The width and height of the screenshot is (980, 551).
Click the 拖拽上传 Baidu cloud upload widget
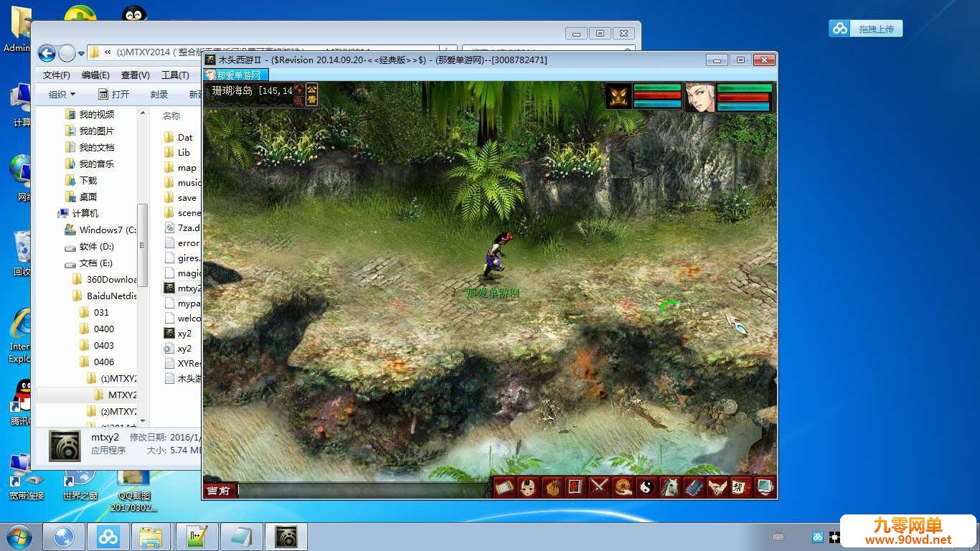click(x=865, y=28)
